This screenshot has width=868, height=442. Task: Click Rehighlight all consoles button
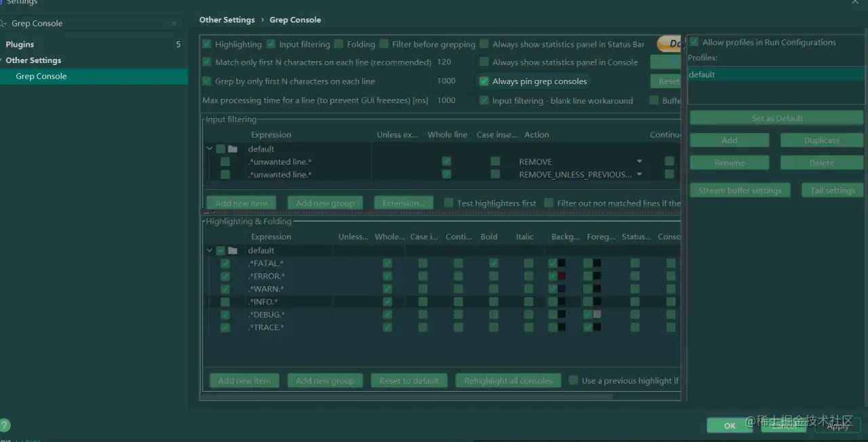pyautogui.click(x=509, y=380)
